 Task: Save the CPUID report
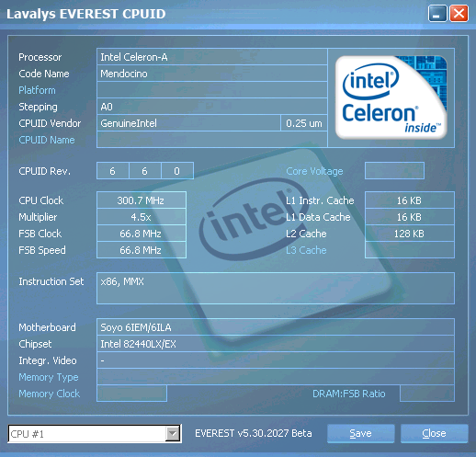[360, 433]
